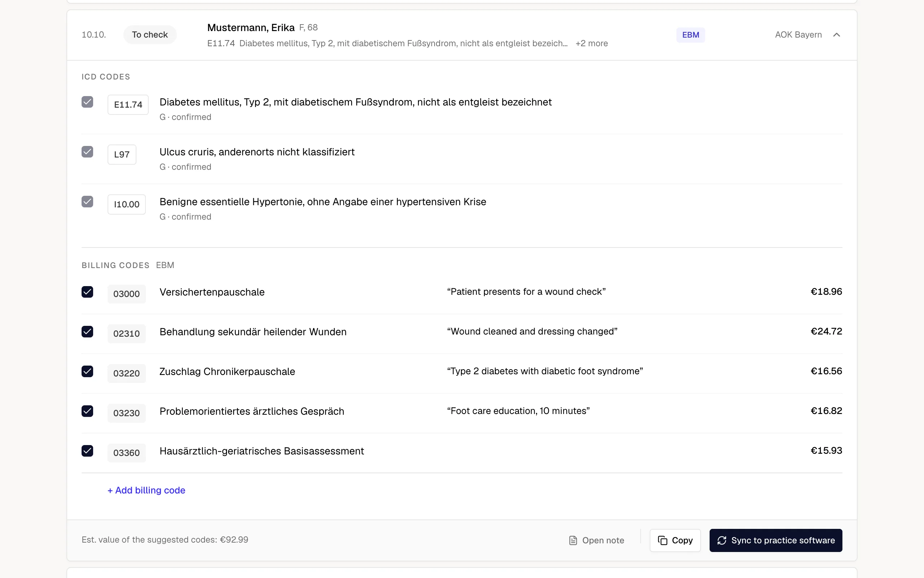The height and width of the screenshot is (578, 924).
Task: Click the To check status badge
Action: [150, 35]
